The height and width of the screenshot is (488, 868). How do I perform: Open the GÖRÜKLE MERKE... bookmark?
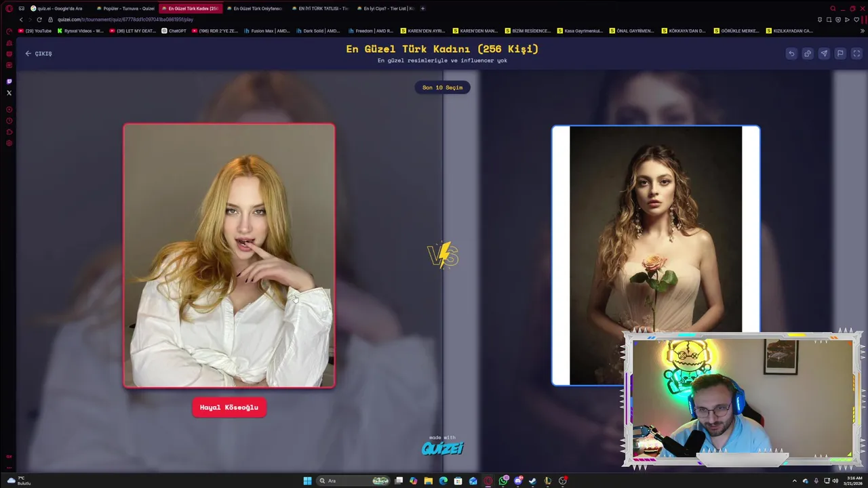point(737,30)
